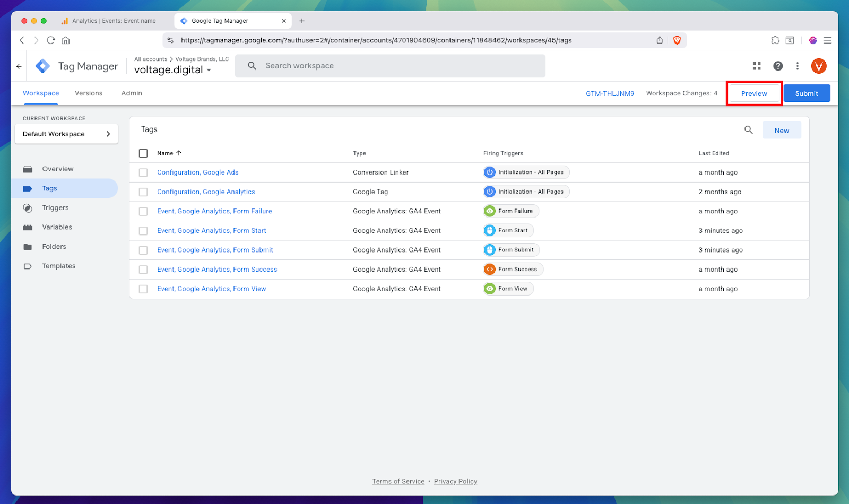Click the Form View trigger chip
This screenshot has width=849, height=504.
pos(508,289)
